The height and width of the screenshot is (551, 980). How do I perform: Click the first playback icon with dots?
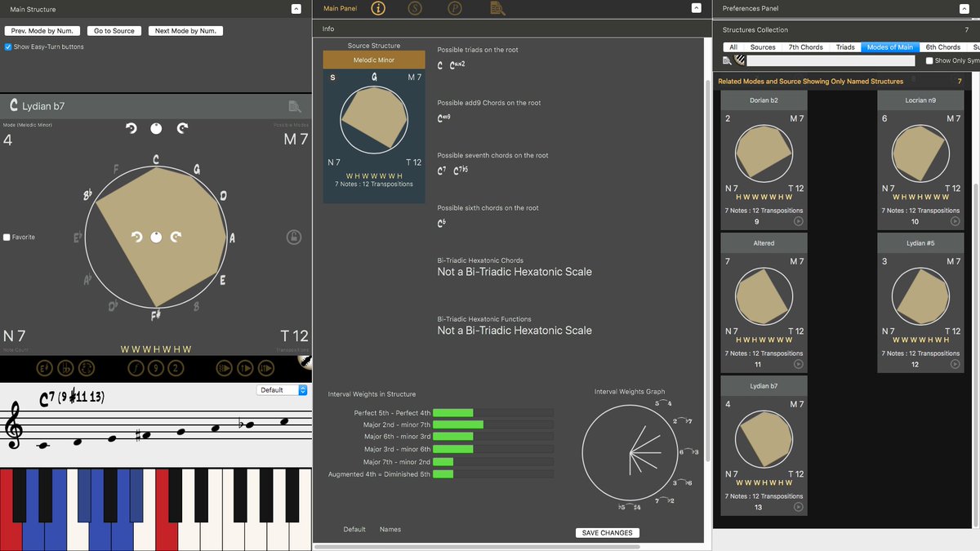click(224, 368)
